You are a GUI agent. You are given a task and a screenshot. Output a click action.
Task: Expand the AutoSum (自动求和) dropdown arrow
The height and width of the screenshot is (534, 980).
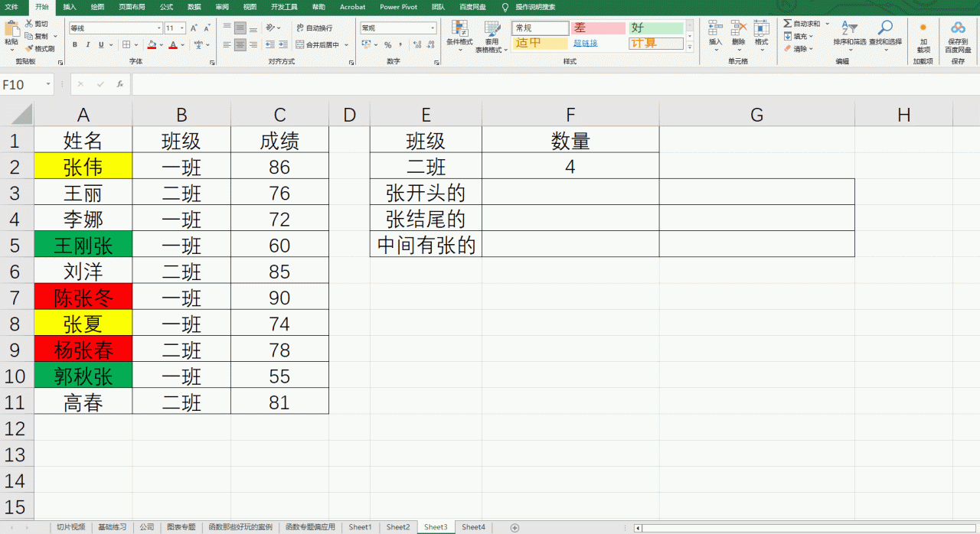[x=827, y=24]
